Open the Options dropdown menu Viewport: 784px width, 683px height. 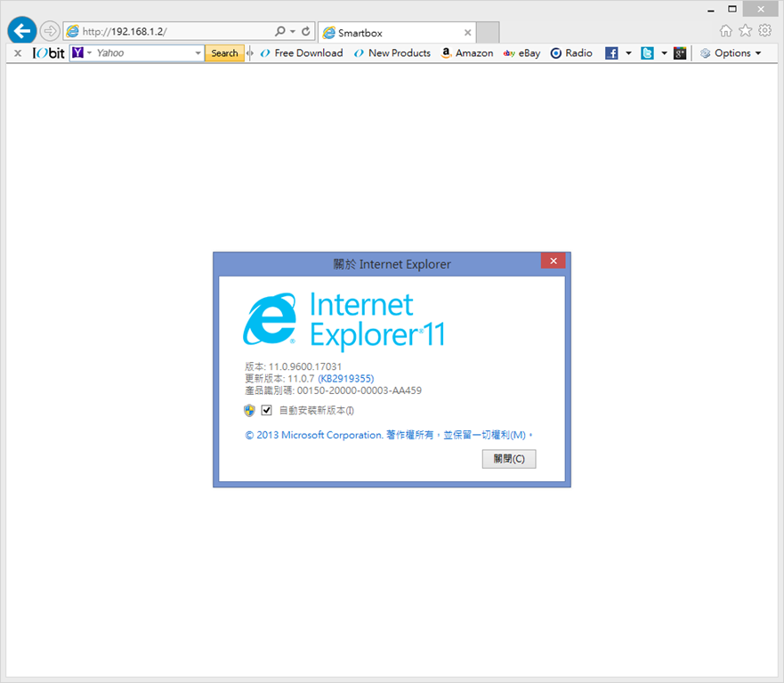click(731, 53)
